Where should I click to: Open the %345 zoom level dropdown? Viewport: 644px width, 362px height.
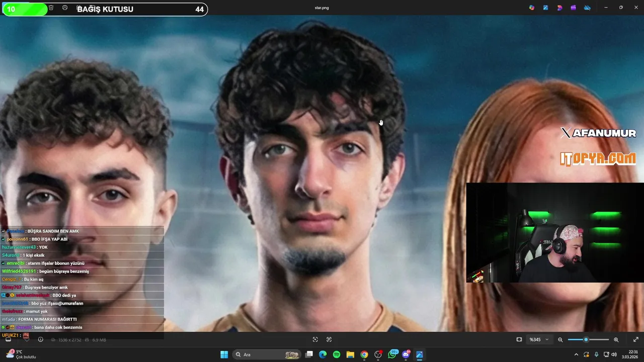(x=539, y=339)
